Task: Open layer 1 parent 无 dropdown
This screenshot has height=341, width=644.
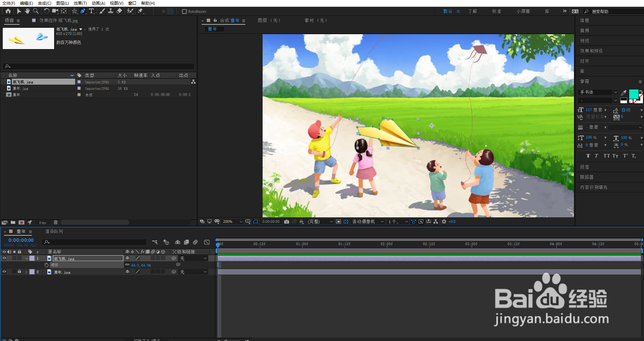Action: click(193, 258)
